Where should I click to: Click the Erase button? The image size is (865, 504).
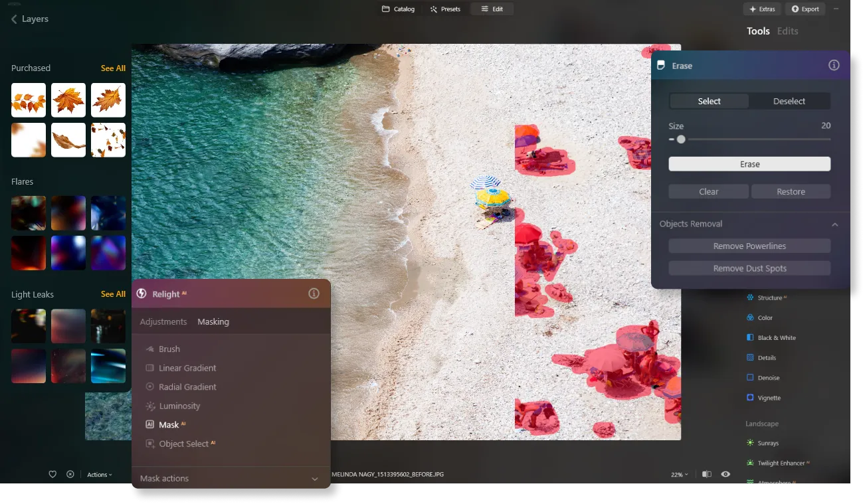tap(749, 164)
